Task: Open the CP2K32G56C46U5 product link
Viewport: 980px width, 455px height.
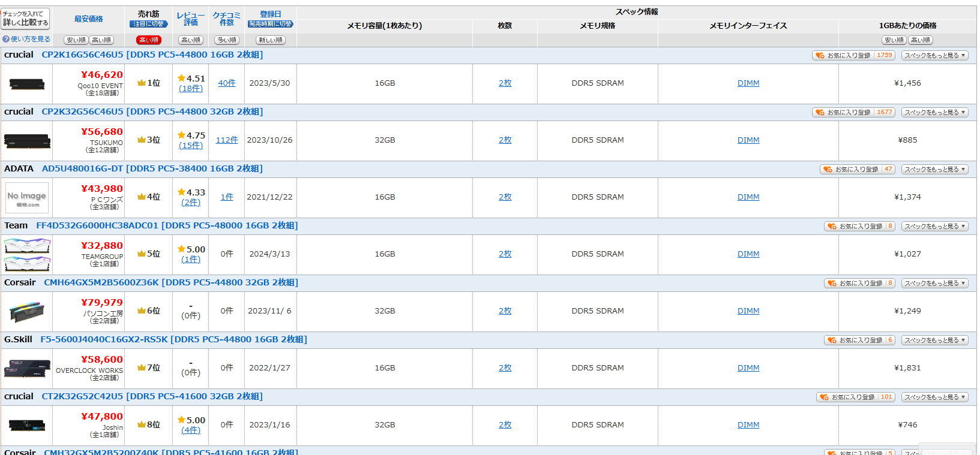Action: (152, 112)
